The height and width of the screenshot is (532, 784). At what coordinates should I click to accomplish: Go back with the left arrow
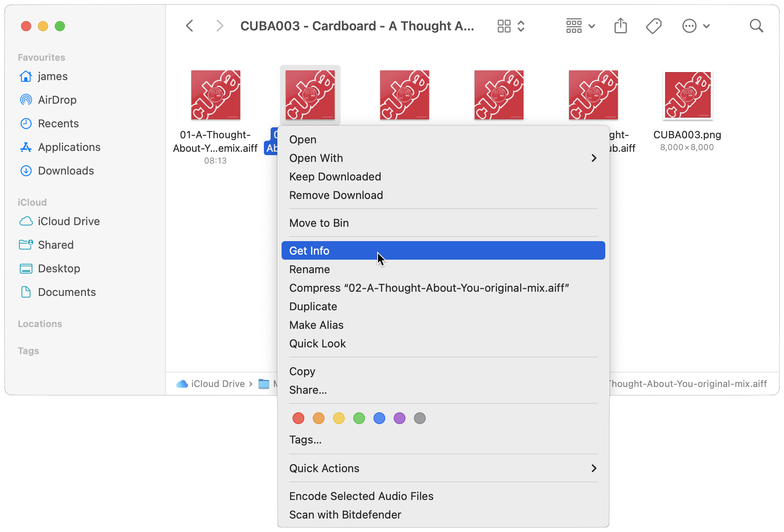click(x=190, y=26)
